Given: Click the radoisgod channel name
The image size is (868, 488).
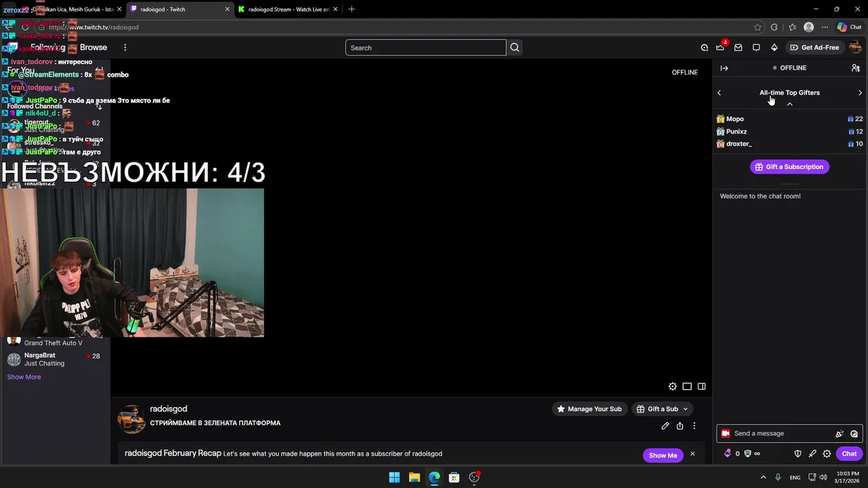Looking at the screenshot, I should 168,409.
